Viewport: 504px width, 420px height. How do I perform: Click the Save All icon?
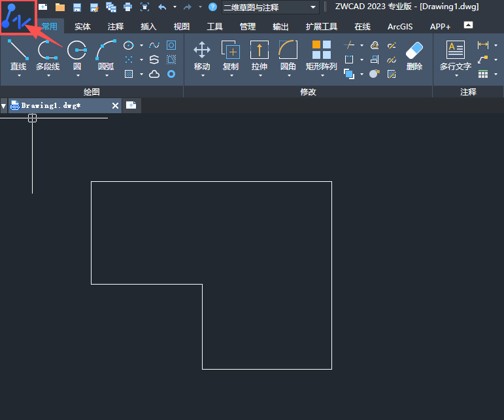pyautogui.click(x=111, y=7)
